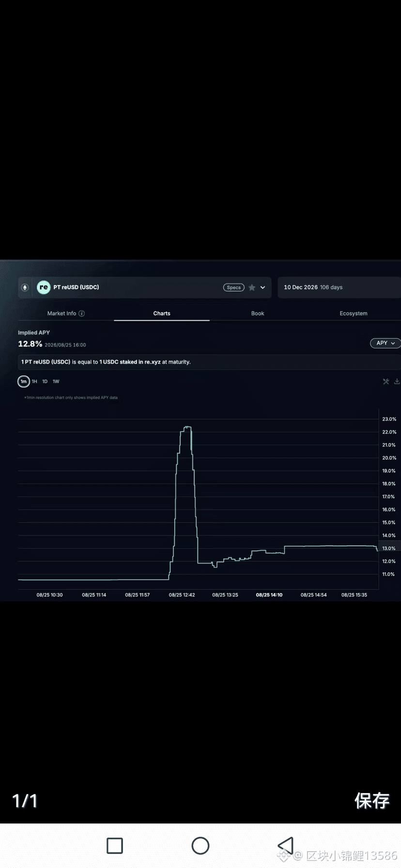Tap the Android home circle button
This screenshot has height=868, width=401.
point(200,846)
